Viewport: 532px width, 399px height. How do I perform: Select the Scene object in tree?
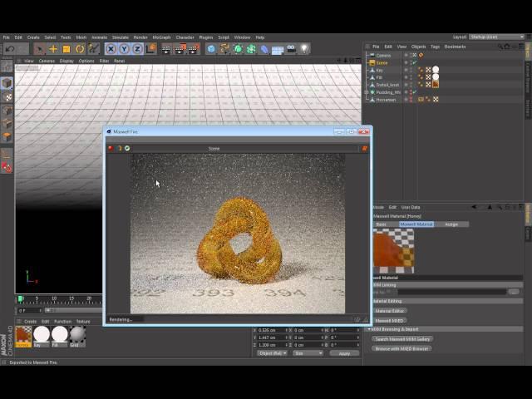[x=382, y=63]
